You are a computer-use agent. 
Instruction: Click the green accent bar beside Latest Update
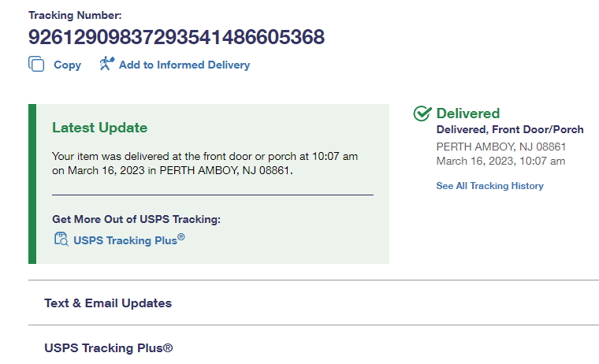point(32,184)
